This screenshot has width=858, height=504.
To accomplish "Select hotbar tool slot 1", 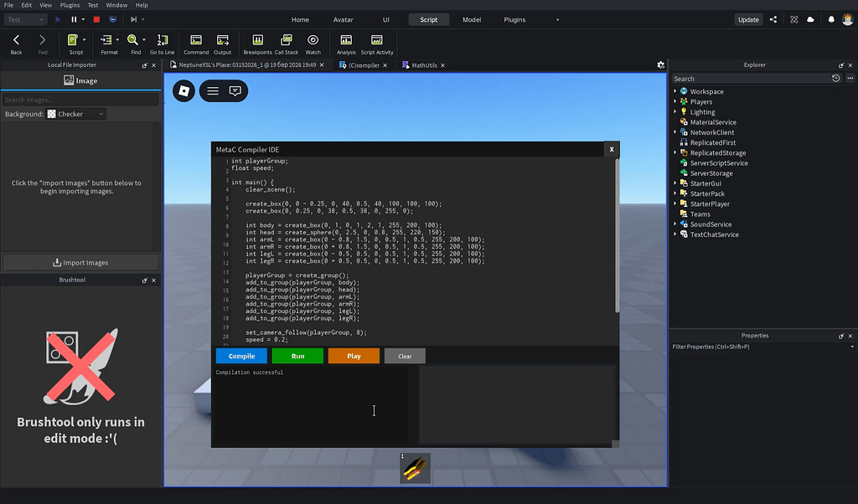I will 416,468.
